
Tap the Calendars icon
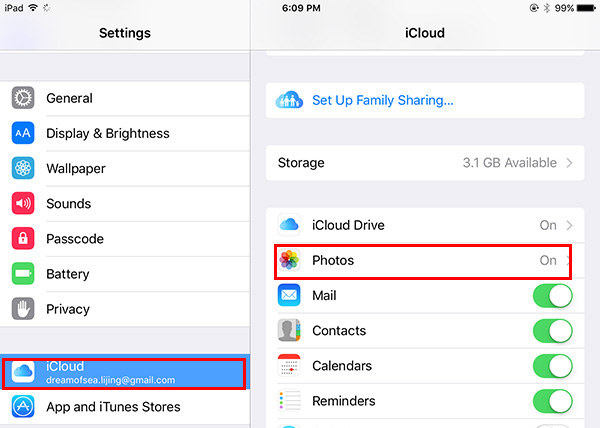[x=289, y=365]
